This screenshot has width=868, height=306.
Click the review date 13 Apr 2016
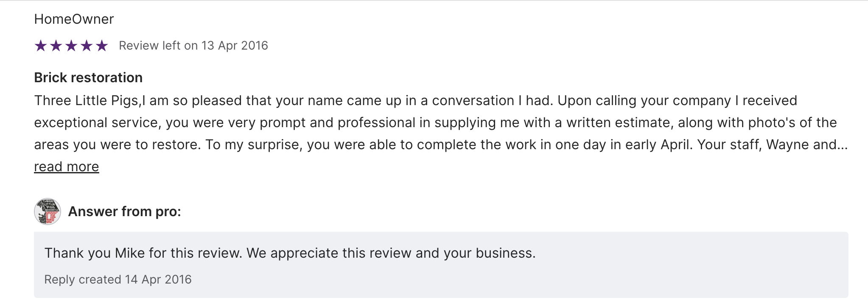235,46
